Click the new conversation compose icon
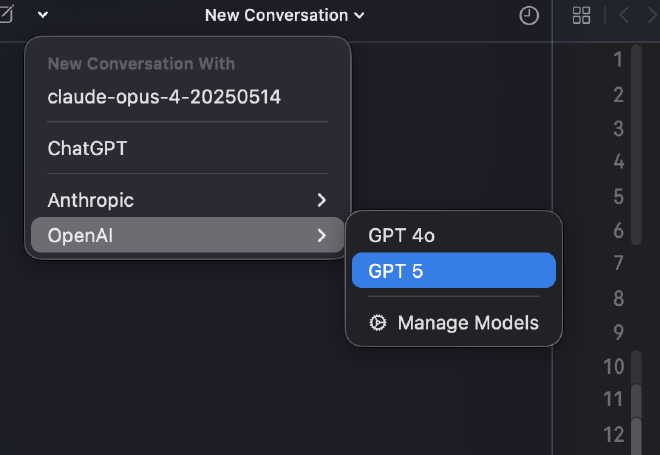 [x=6, y=14]
